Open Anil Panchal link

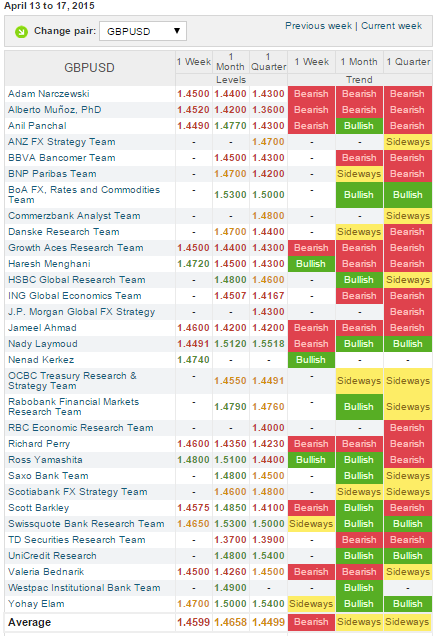click(x=37, y=126)
